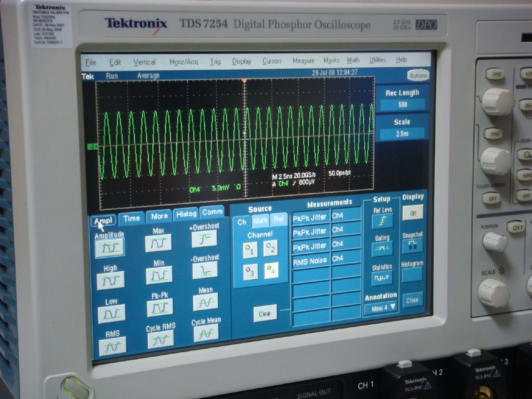Select the Ref source tab
The image size is (532, 399).
pos(279,219)
